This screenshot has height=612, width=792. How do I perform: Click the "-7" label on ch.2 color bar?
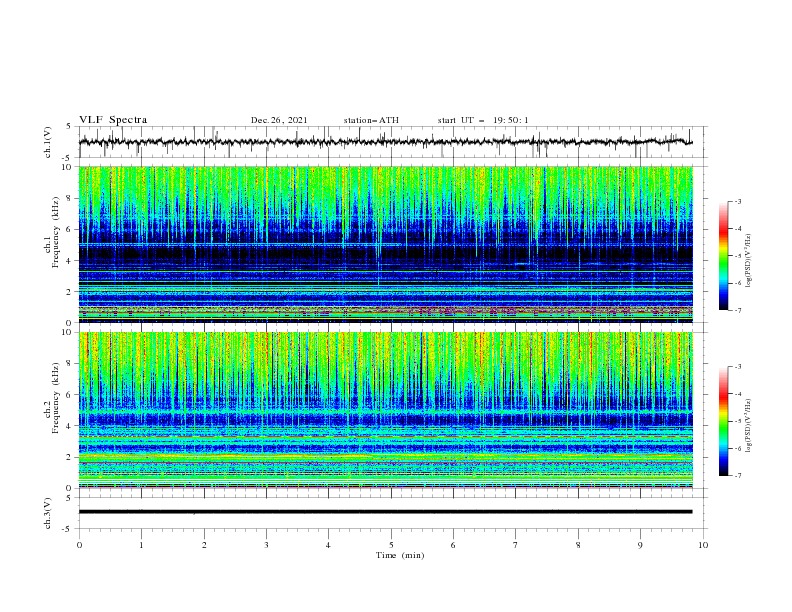click(737, 476)
